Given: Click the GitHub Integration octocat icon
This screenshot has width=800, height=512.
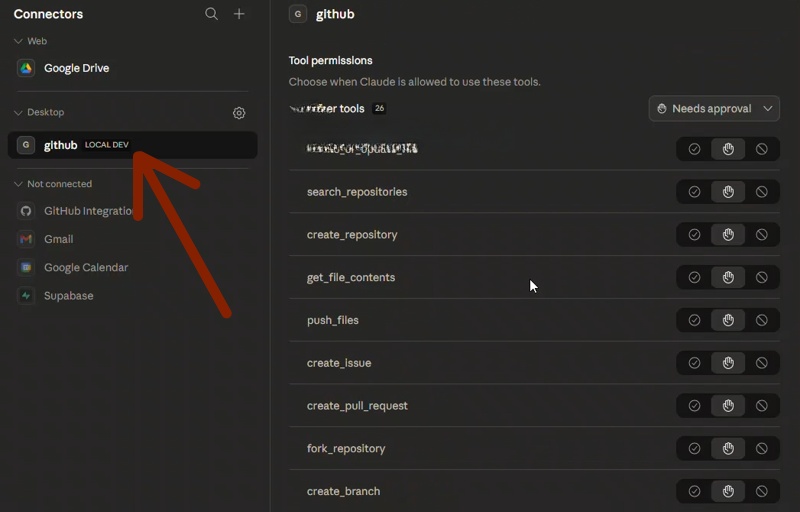Looking at the screenshot, I should [x=26, y=211].
